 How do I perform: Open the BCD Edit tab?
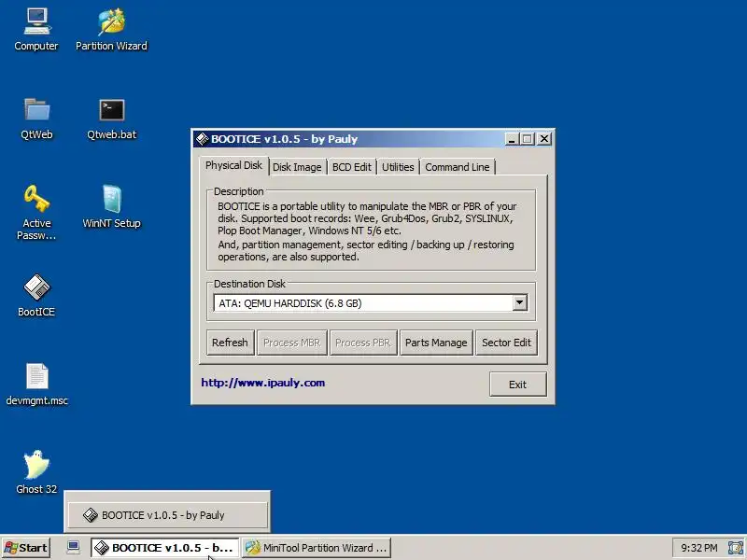tap(352, 167)
